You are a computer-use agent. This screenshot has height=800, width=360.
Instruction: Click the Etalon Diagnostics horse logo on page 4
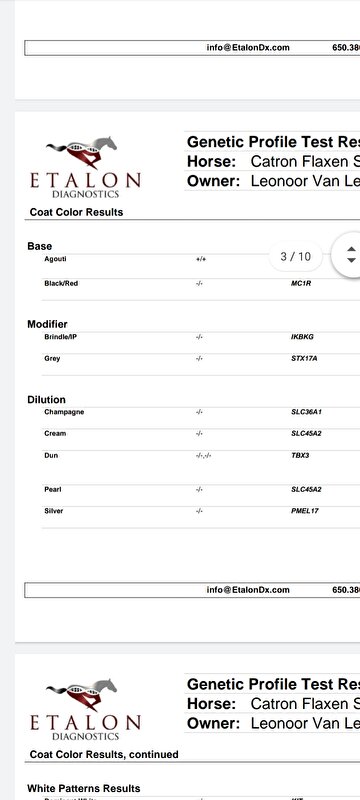click(x=85, y=710)
